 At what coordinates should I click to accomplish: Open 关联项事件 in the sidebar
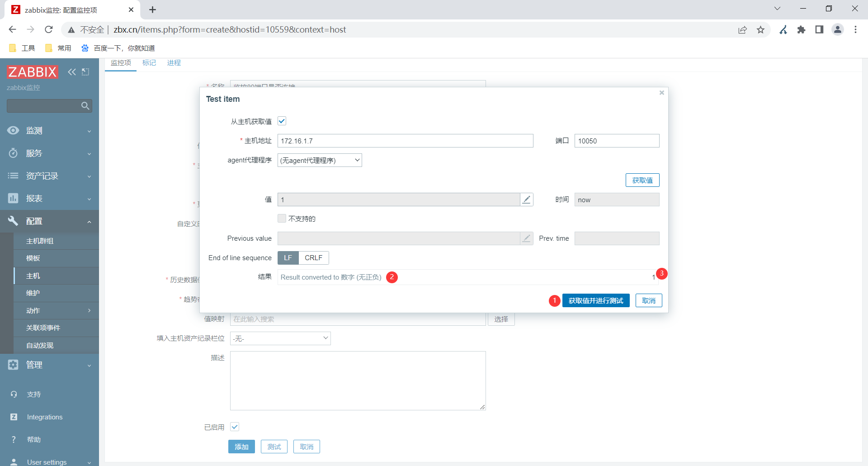pos(56,328)
